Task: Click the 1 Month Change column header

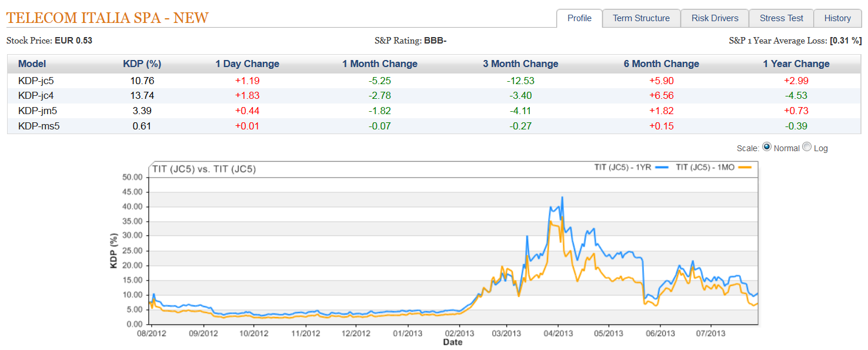Action: click(x=379, y=64)
